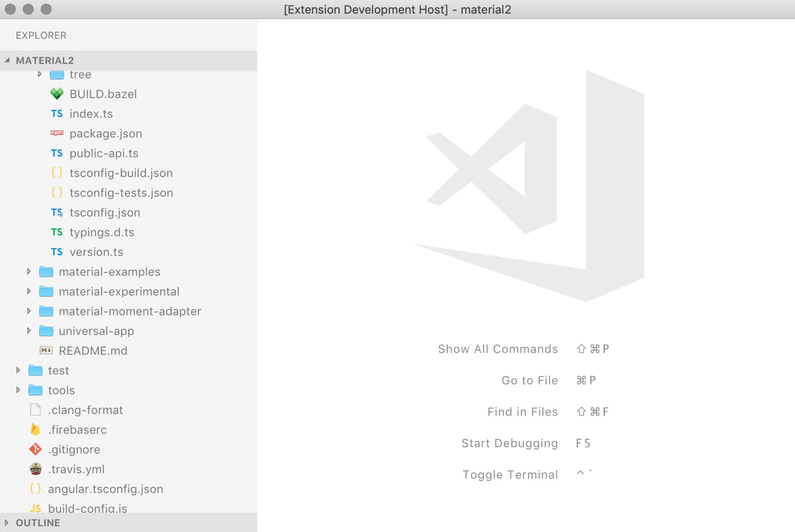
Task: Click the braces icon beside angular.tsconfig.json
Action: click(x=35, y=489)
